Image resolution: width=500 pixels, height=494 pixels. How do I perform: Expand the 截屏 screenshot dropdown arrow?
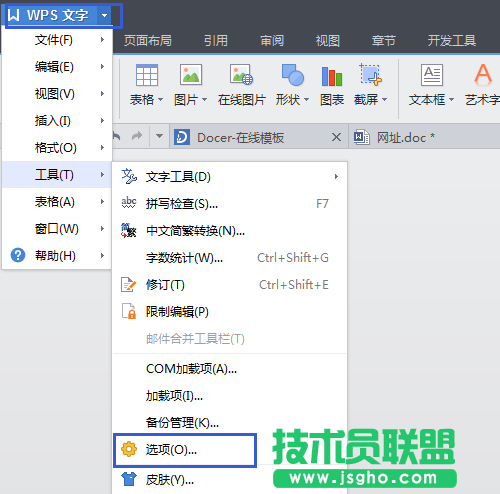click(384, 99)
